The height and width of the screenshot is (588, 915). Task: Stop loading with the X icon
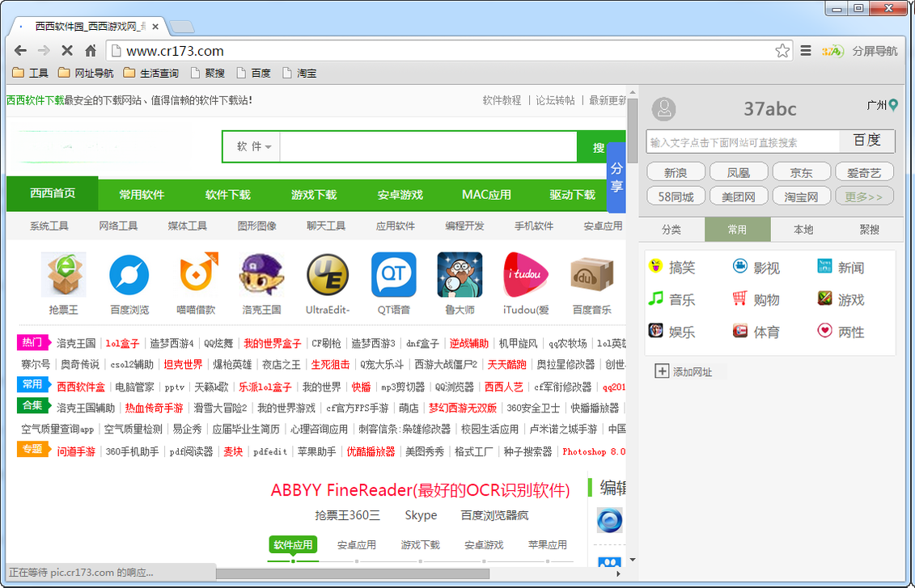pos(67,51)
